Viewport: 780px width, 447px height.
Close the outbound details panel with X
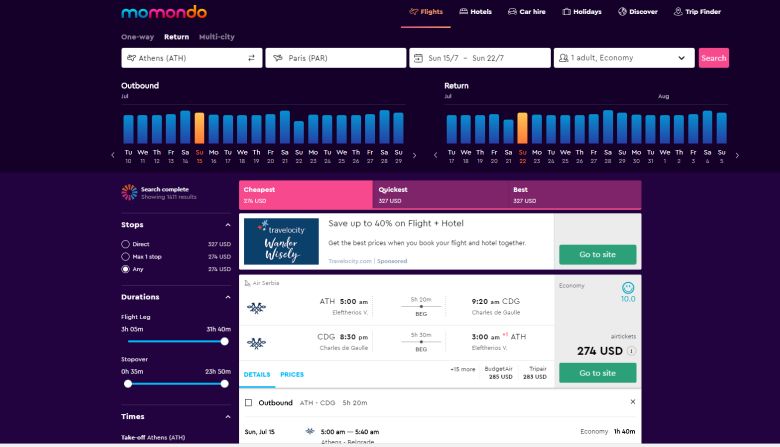pos(633,402)
